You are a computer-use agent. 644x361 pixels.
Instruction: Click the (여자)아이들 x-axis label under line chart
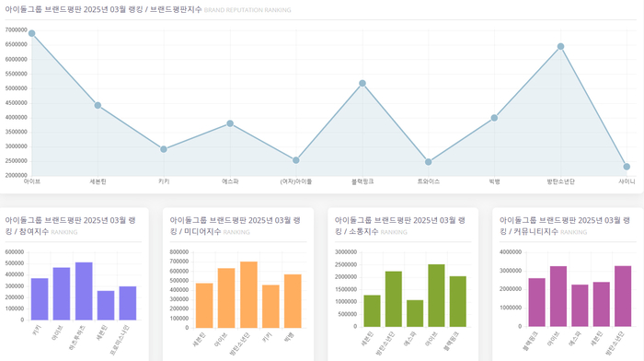click(x=296, y=181)
